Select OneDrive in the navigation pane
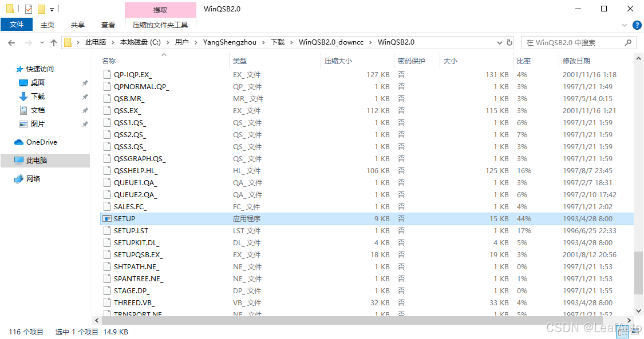Image resolution: width=644 pixels, height=339 pixels. point(41,142)
